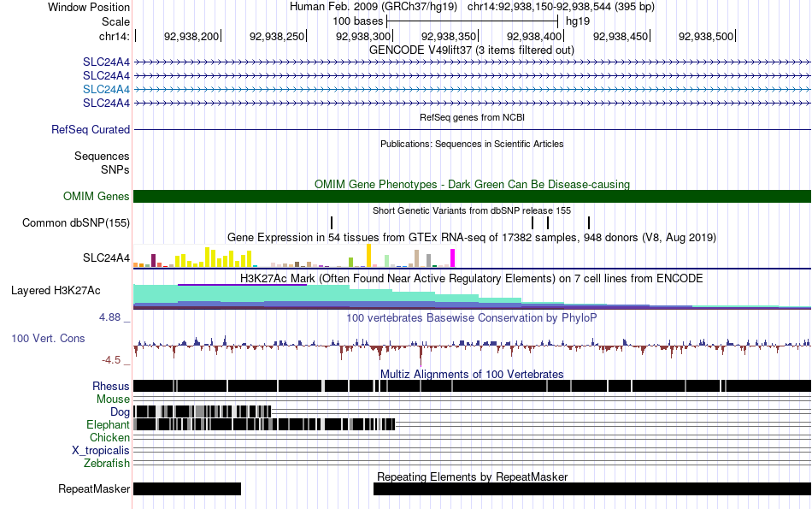Image resolution: width=812 pixels, height=509 pixels.
Task: Click the GTEx SLC24A4 label beside bar chart
Action: pyautogui.click(x=106, y=258)
